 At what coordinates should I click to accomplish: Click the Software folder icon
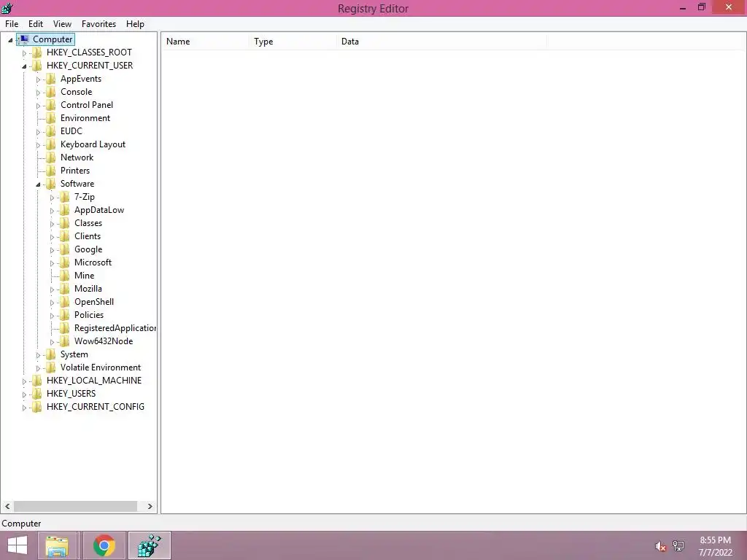point(51,184)
